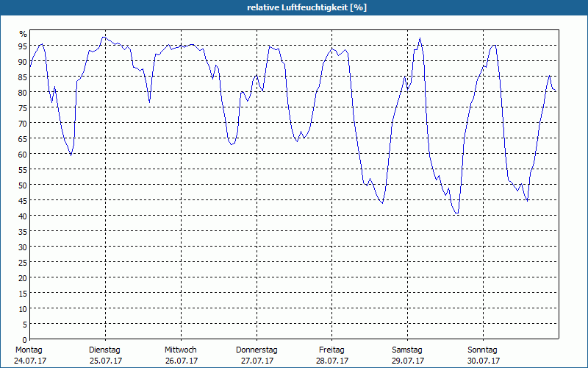Viewport: 588px width, 368px height.
Task: Click the 75 y-axis value
Action: 24,108
